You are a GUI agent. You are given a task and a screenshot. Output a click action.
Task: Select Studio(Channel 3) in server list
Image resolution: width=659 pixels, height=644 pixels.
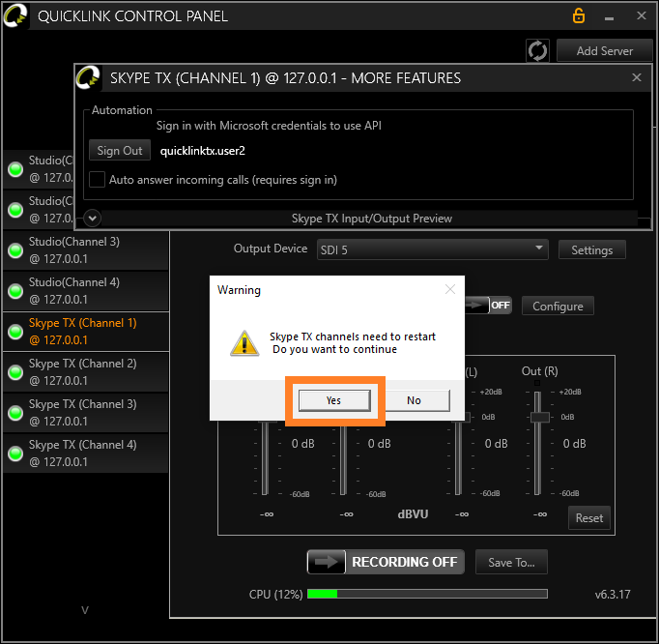point(86,250)
